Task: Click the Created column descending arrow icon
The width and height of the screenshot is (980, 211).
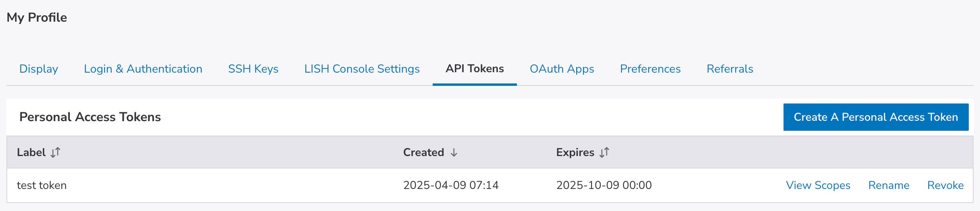Action: click(454, 152)
